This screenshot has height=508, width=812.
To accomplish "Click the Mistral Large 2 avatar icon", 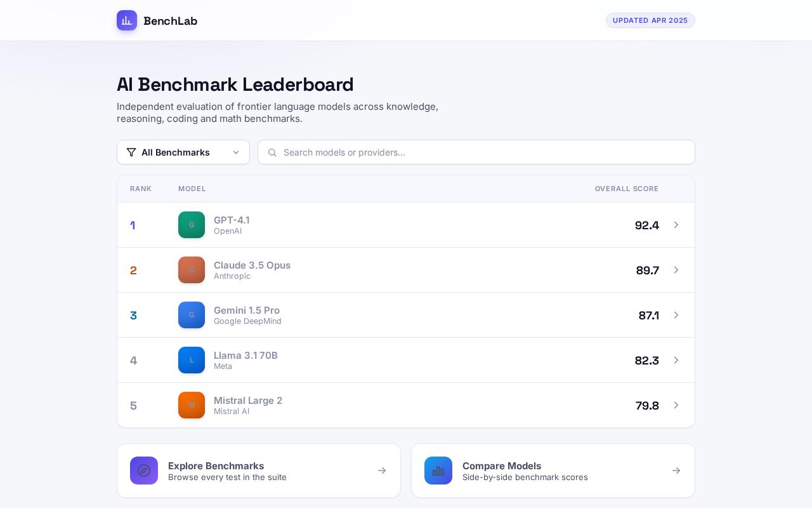I will (x=192, y=405).
